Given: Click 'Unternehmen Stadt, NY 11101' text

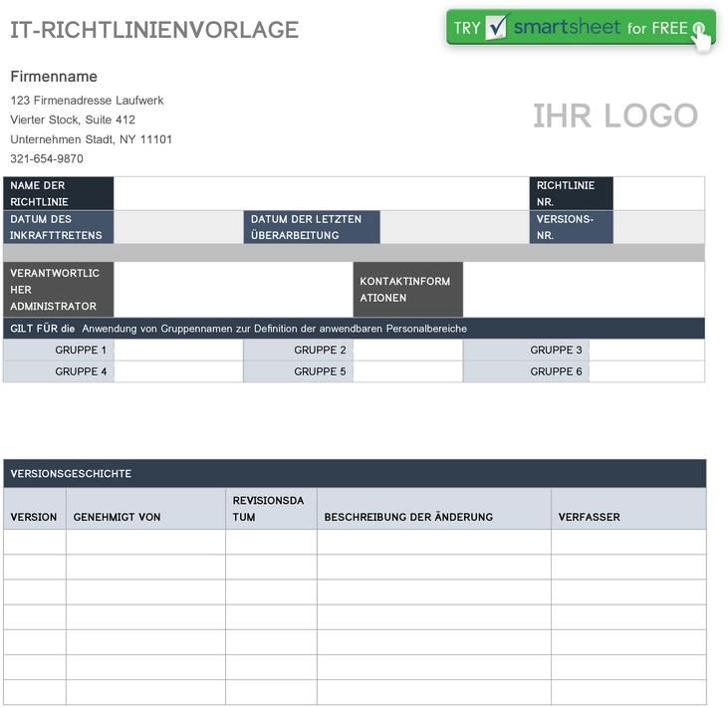Looking at the screenshot, I should (91, 139).
